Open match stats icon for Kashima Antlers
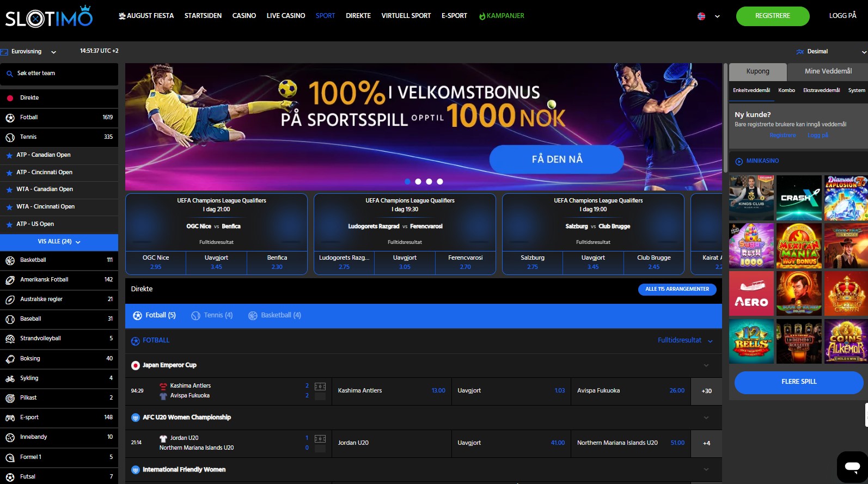The height and width of the screenshot is (484, 868). click(x=320, y=387)
